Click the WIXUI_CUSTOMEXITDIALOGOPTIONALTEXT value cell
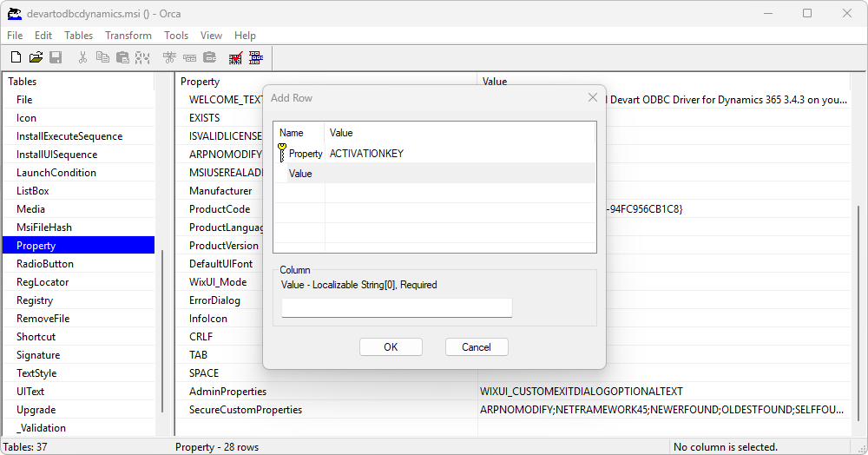Viewport: 868px width, 455px height. 664,392
